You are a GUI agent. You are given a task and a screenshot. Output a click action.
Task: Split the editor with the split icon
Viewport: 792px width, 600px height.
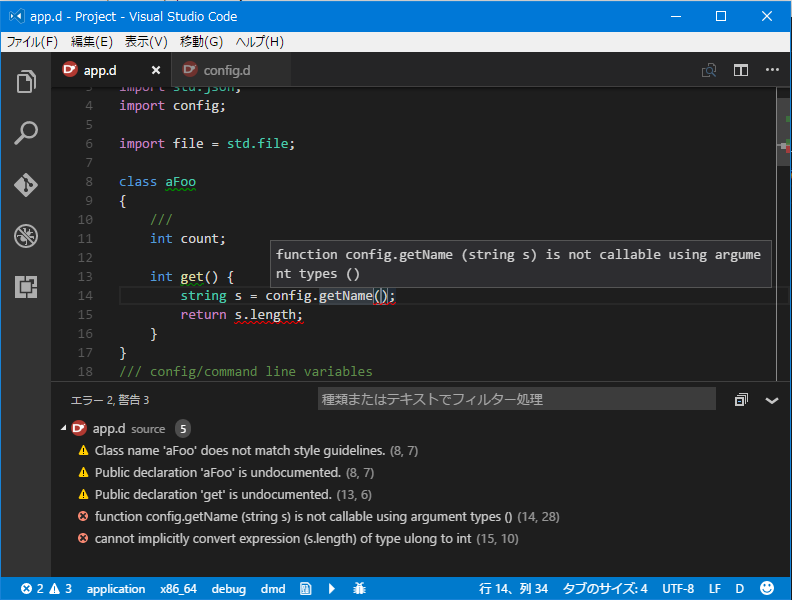point(741,70)
